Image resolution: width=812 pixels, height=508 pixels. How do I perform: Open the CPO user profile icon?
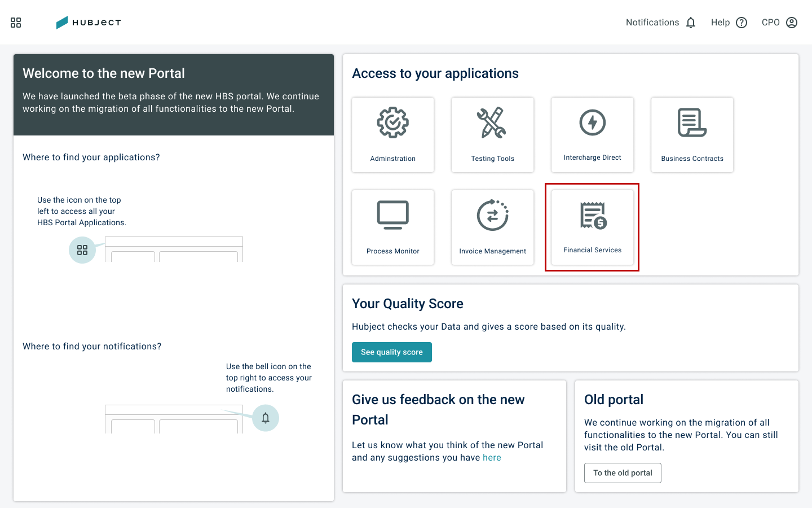click(792, 23)
